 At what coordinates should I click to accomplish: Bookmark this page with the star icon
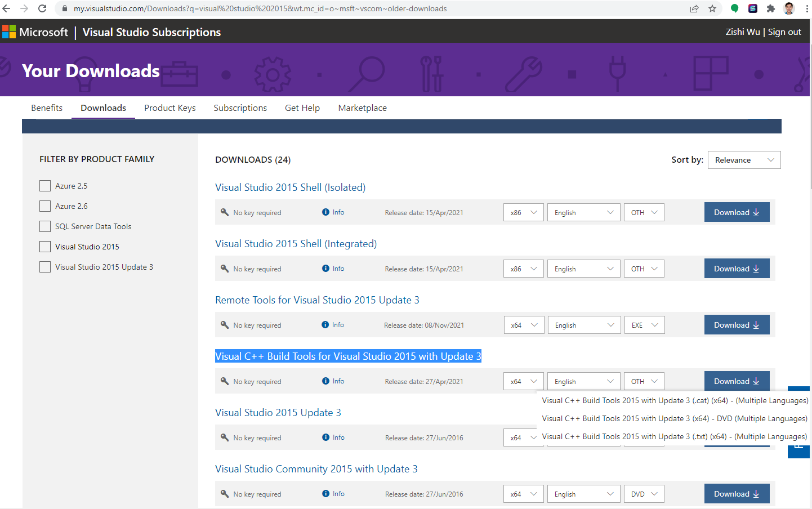coord(712,8)
